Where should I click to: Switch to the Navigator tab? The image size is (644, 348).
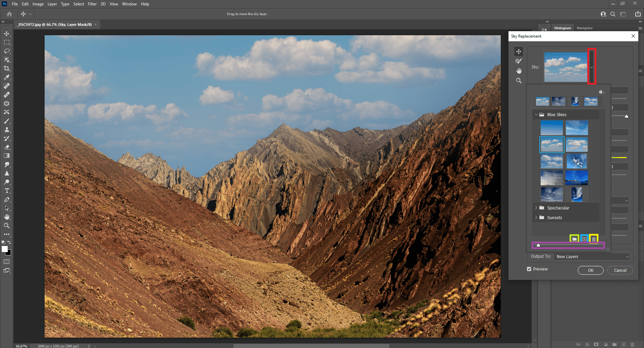585,28
